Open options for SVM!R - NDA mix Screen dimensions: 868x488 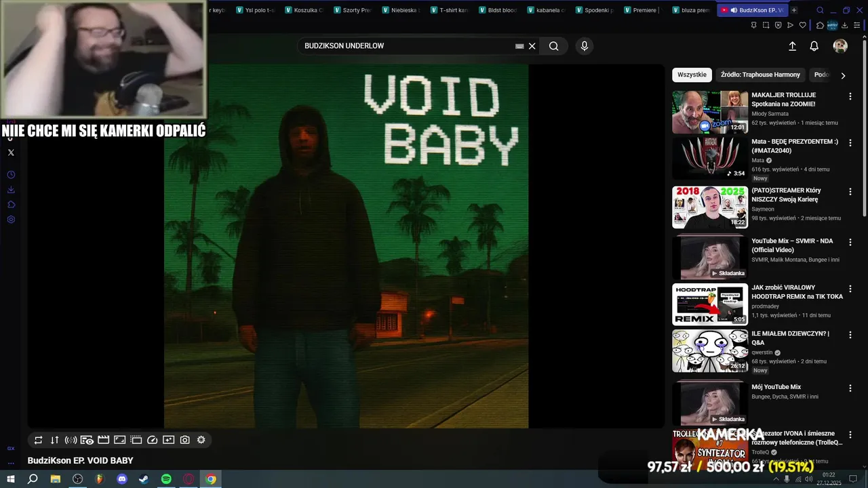[850, 242]
